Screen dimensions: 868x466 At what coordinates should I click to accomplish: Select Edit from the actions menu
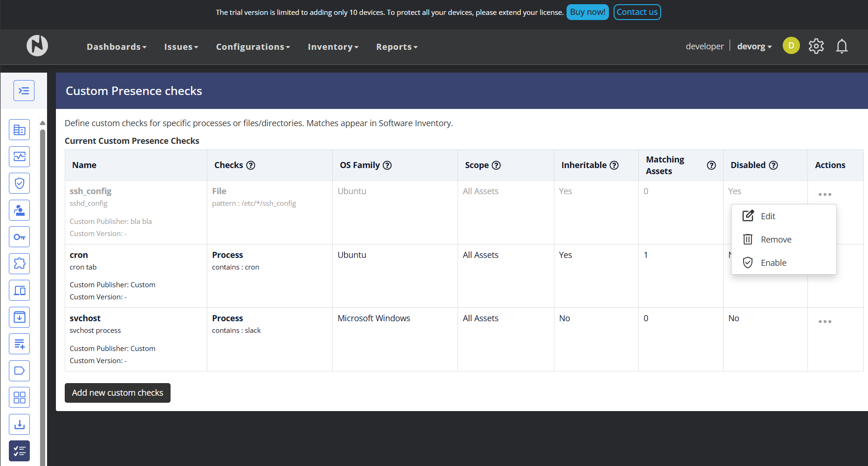click(768, 216)
